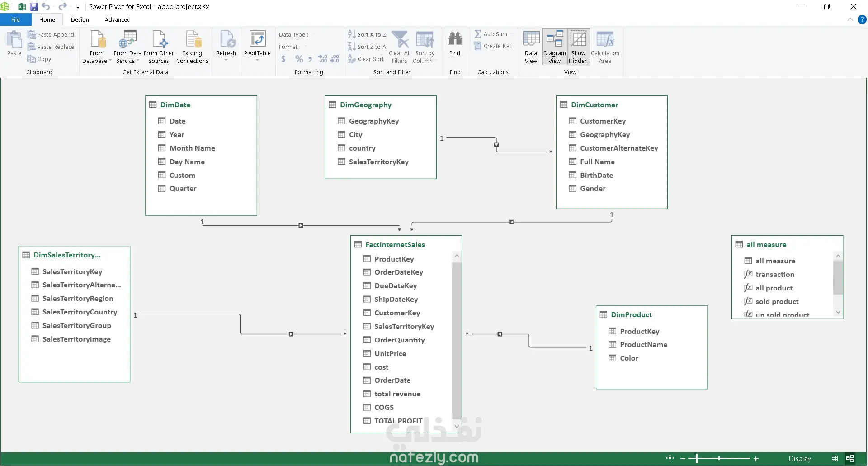Click the zoom slider in status bar
Screen dimensions: 868x466
pyautogui.click(x=719, y=459)
